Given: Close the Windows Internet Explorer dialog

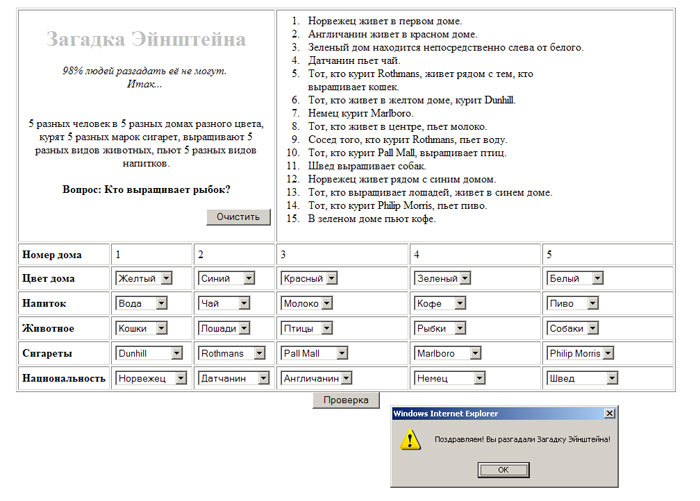Looking at the screenshot, I should (609, 413).
